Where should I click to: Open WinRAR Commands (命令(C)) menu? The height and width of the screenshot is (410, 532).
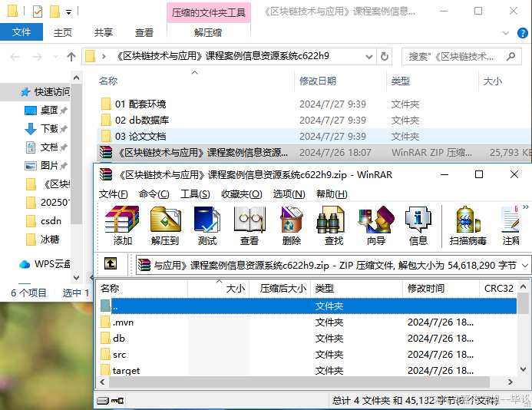(154, 194)
